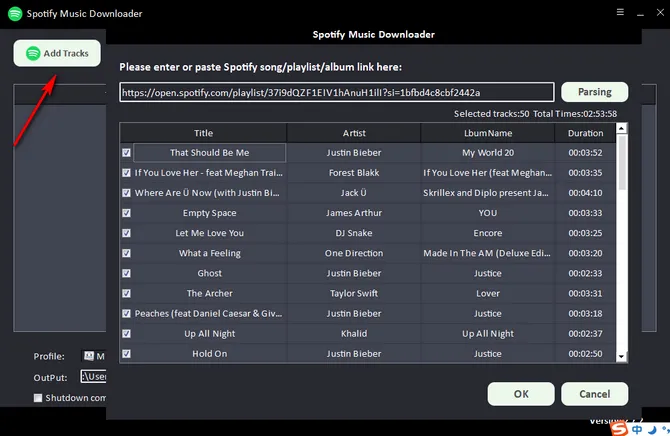Select 'Jack Ü' artist cell
Image resolution: width=670 pixels, height=436 pixels.
pyautogui.click(x=354, y=193)
